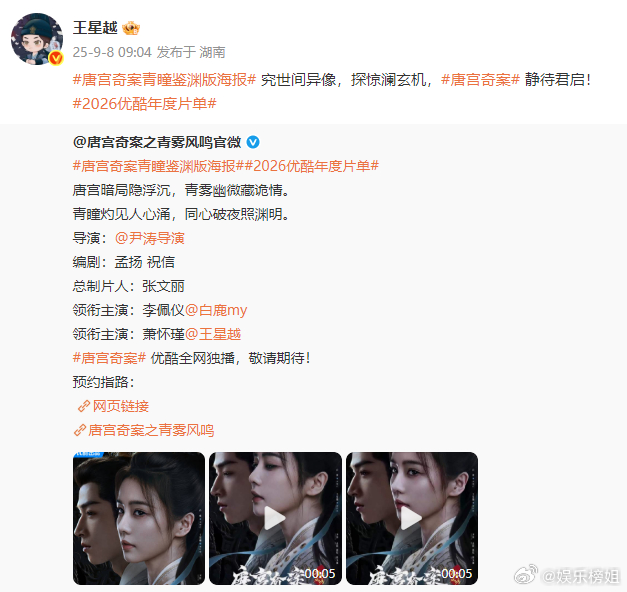Click the #唐宫奇案# hashtag near 优酷全网独播

click(109, 358)
